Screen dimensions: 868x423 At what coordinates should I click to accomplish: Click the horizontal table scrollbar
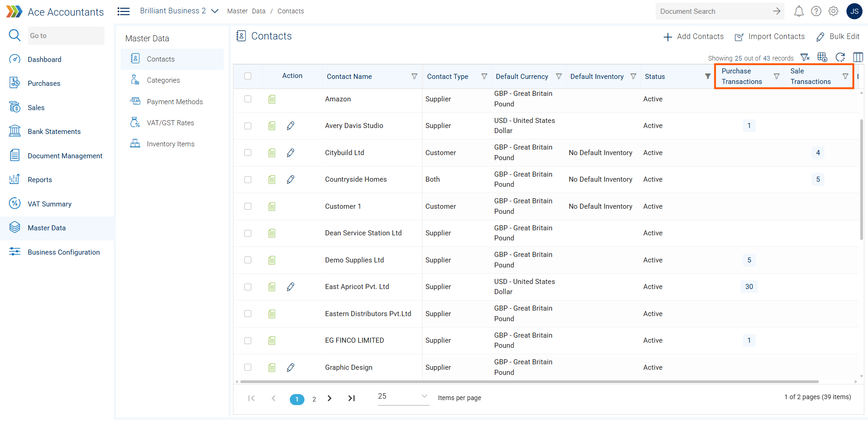530,382
